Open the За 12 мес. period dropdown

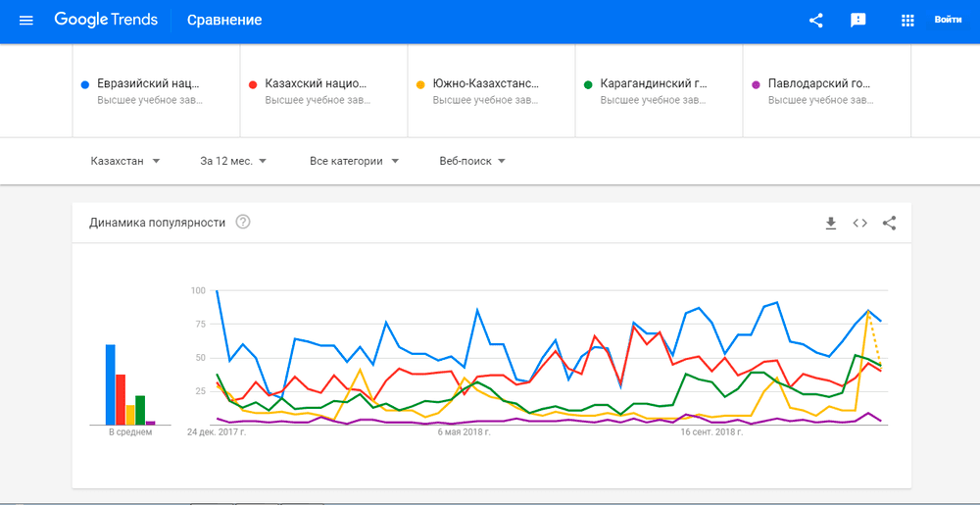click(233, 161)
